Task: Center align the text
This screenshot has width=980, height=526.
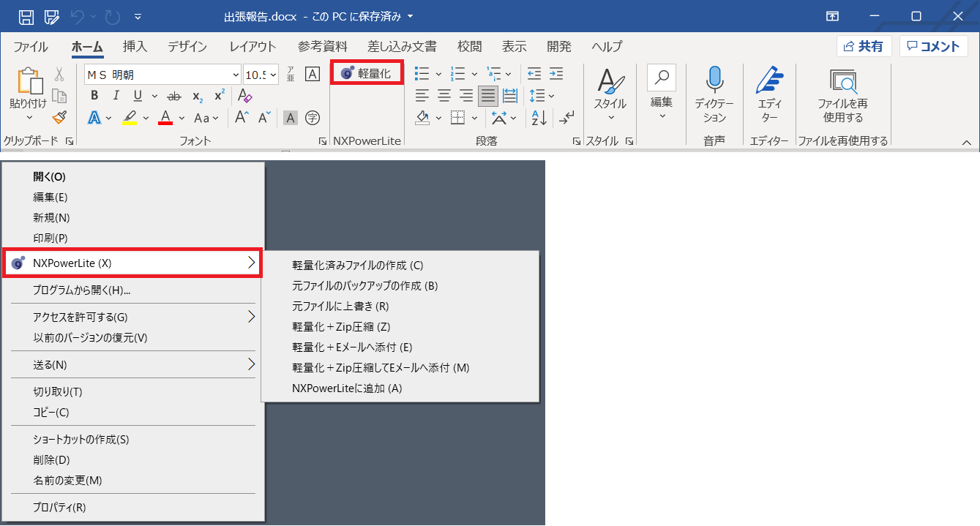Action: pyautogui.click(x=444, y=96)
